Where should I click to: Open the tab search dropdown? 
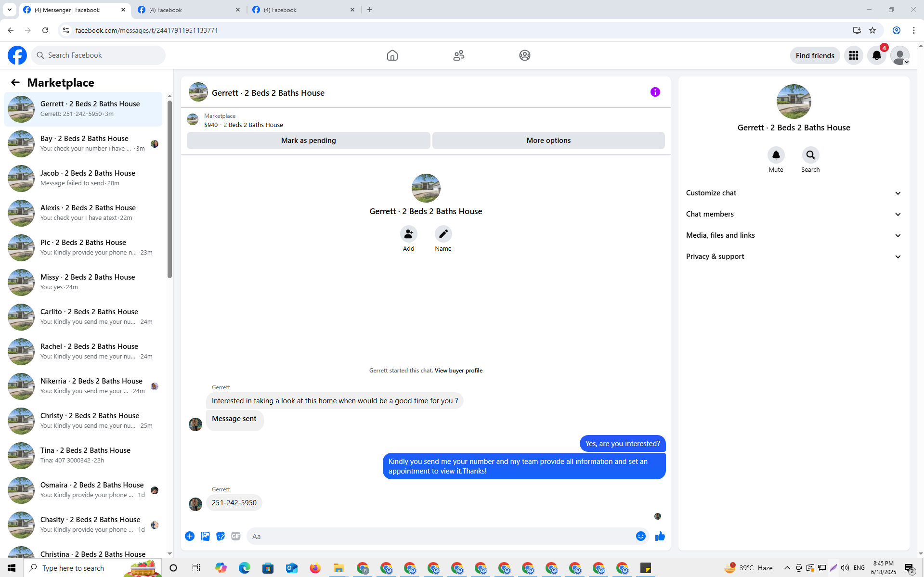(10, 10)
